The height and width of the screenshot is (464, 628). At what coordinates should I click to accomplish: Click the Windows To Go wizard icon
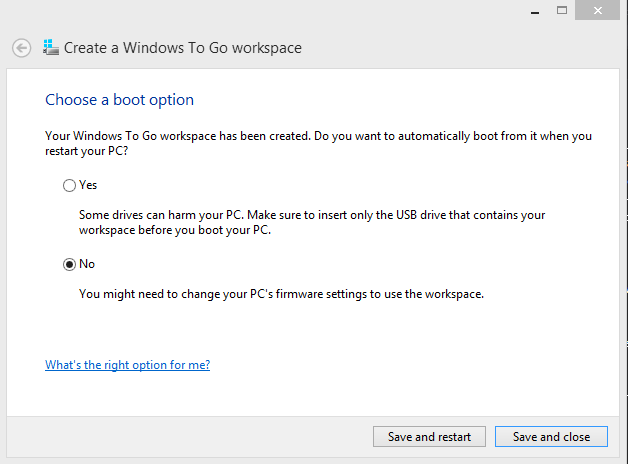(x=51, y=48)
